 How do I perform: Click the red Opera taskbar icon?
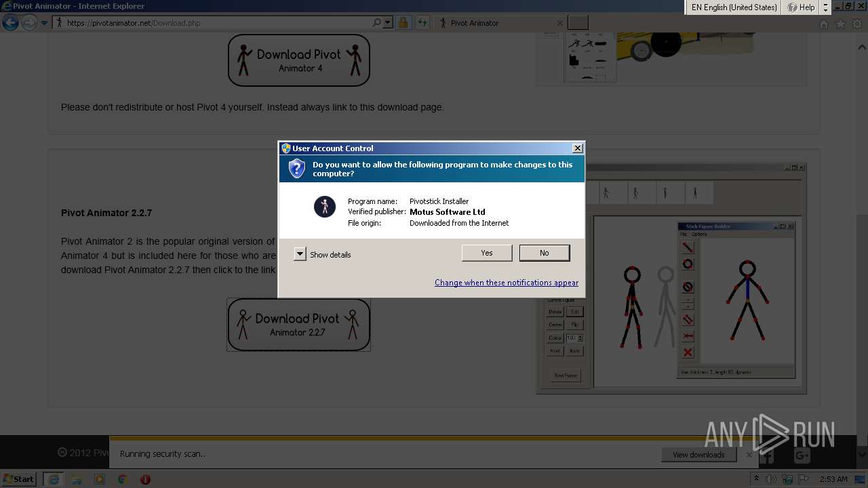pos(145,479)
